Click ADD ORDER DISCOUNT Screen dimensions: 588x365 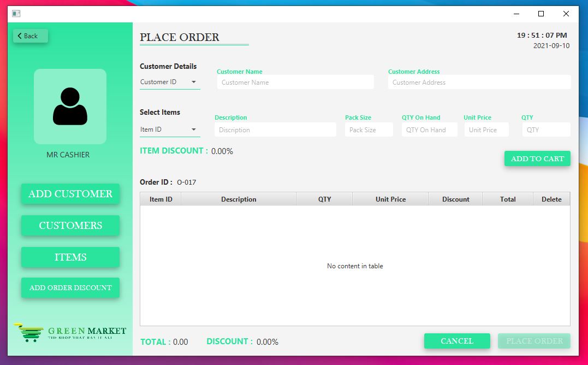coord(70,287)
